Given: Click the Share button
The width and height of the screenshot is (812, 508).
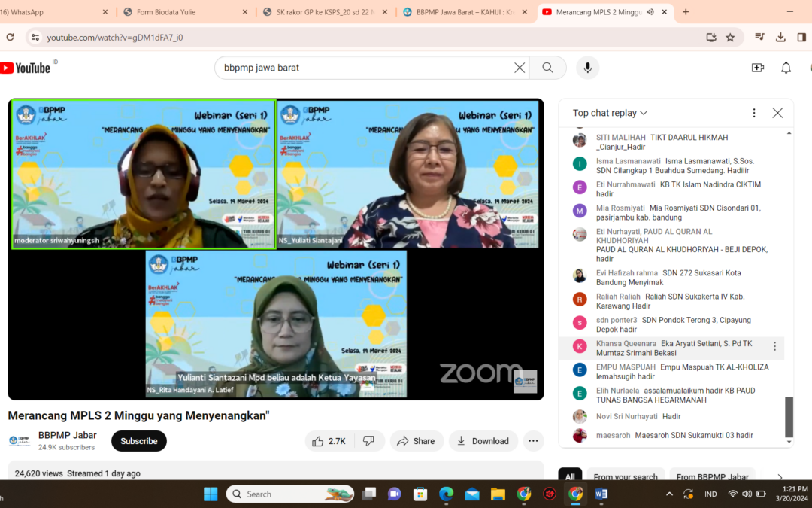Looking at the screenshot, I should coord(416,441).
